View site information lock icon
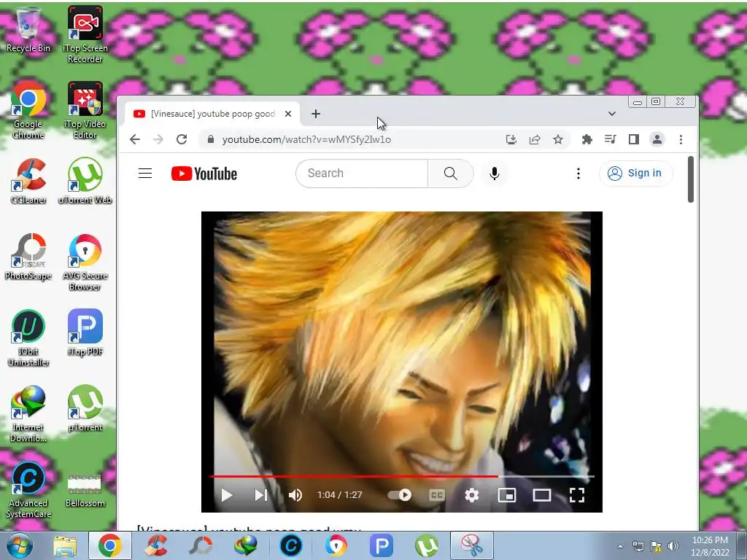The width and height of the screenshot is (747, 560). pos(211,139)
